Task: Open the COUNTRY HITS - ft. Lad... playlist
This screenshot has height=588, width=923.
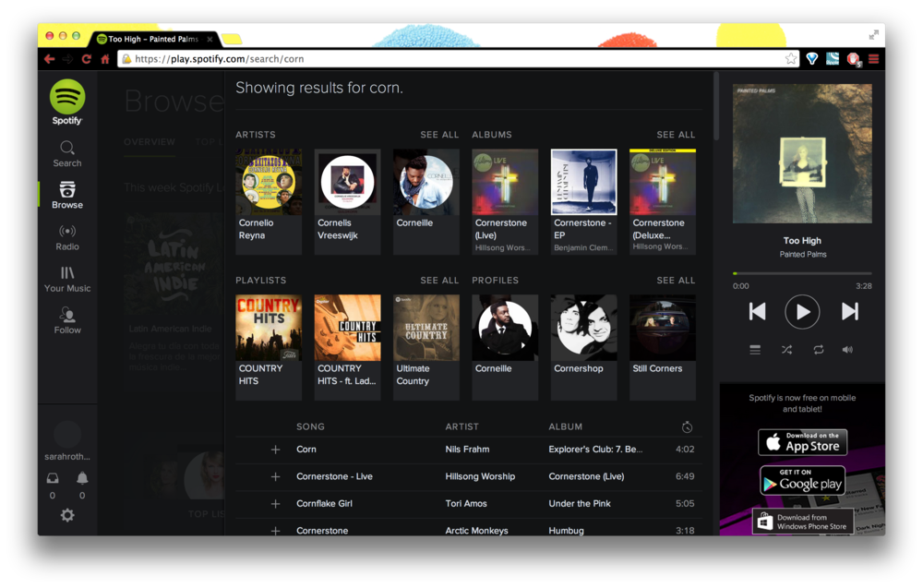Action: [x=347, y=347]
